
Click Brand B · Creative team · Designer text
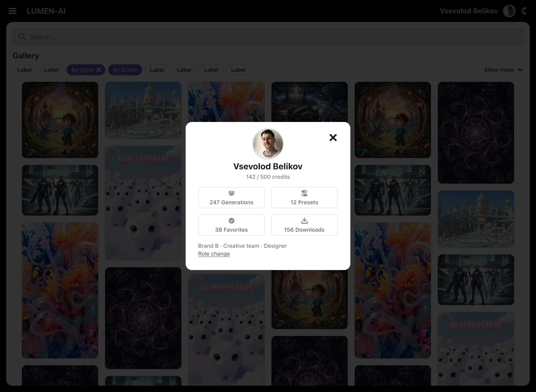click(242, 246)
